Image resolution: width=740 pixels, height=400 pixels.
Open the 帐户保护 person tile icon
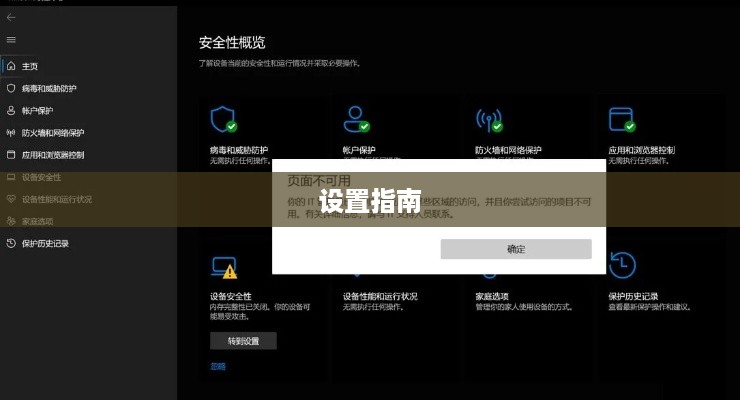(356, 119)
